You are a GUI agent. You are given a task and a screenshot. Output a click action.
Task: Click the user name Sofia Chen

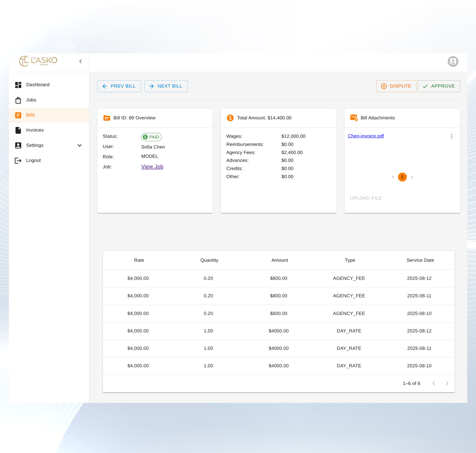(153, 147)
